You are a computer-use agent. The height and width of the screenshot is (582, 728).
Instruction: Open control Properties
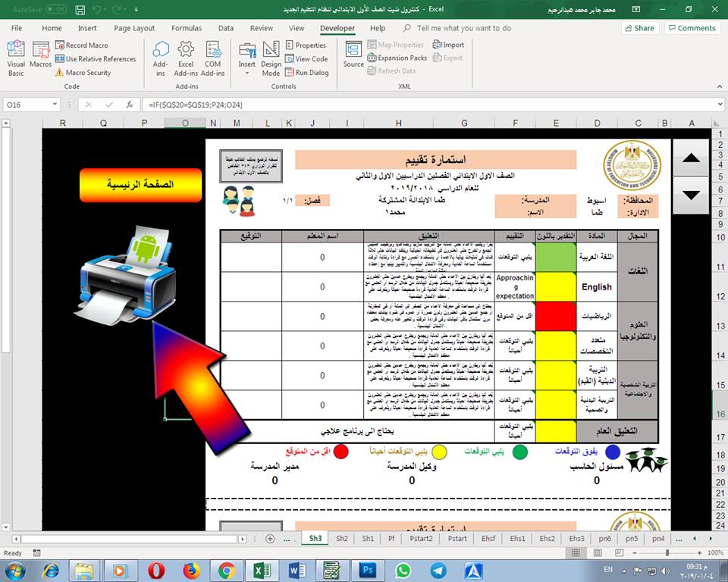point(306,45)
